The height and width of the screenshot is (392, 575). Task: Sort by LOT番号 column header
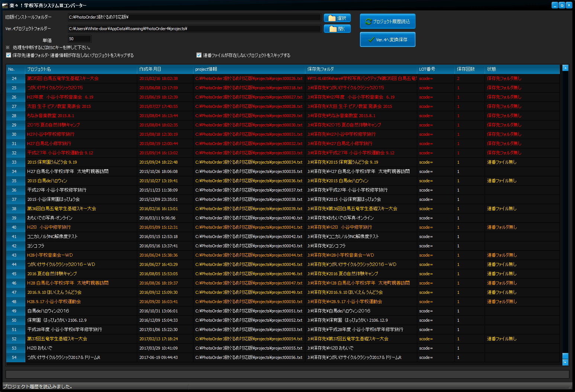pos(436,69)
